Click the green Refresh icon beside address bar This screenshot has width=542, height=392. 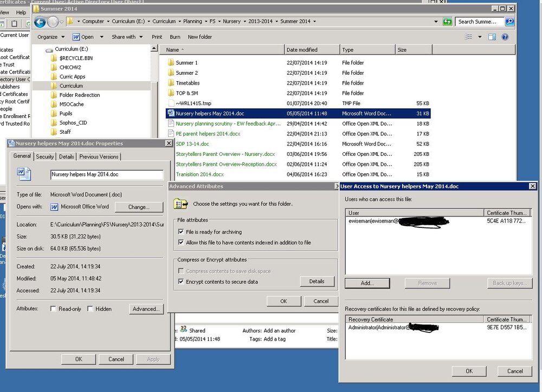pos(447,22)
